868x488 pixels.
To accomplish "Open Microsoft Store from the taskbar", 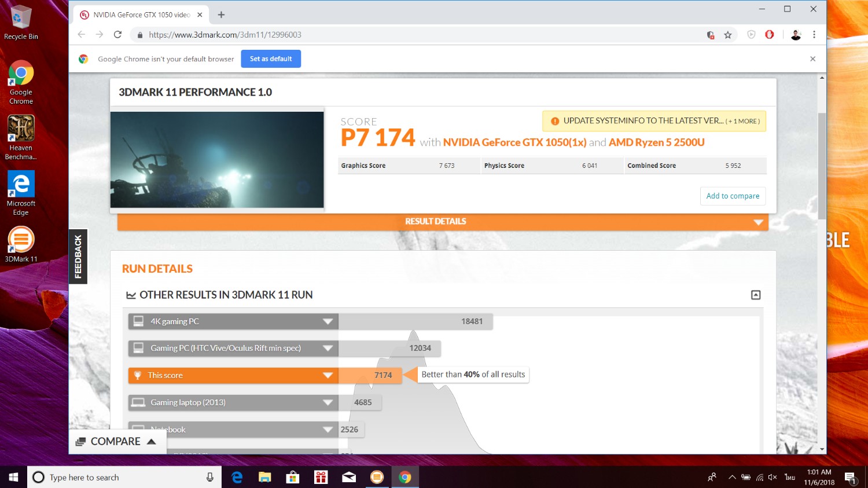I will [x=293, y=477].
